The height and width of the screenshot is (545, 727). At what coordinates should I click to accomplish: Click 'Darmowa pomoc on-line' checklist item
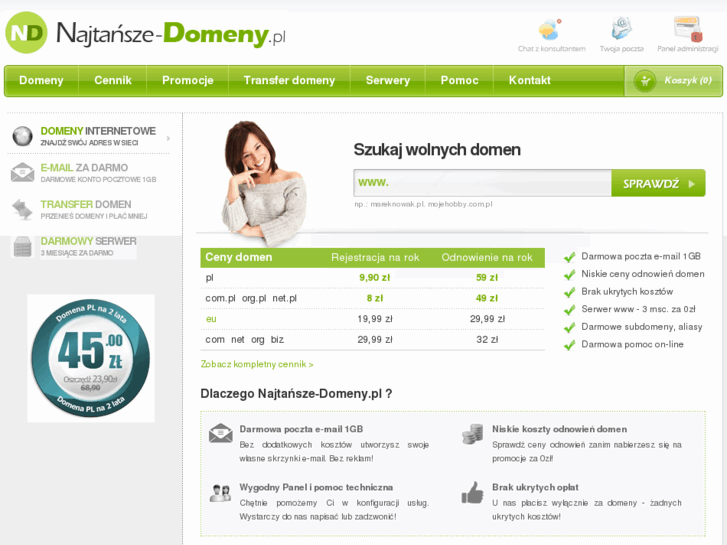pos(632,345)
